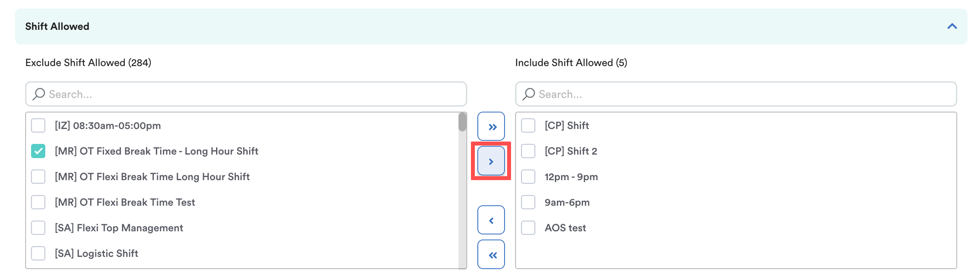The image size is (980, 280).
Task: Check the AOS test checkbox
Action: tap(528, 228)
